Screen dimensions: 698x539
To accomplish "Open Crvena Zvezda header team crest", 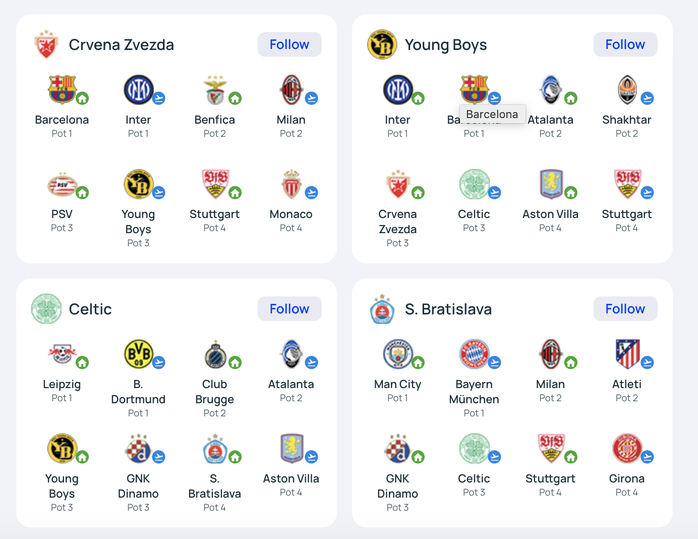I will (46, 45).
